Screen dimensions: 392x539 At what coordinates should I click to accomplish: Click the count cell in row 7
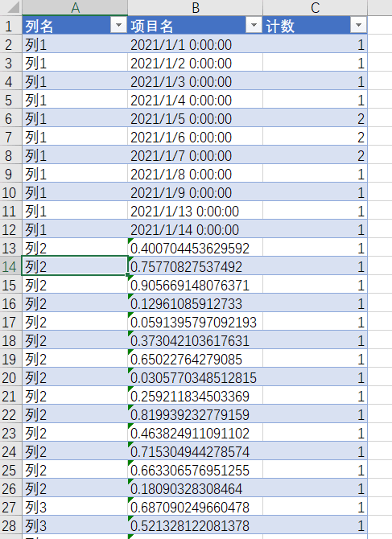click(x=315, y=138)
